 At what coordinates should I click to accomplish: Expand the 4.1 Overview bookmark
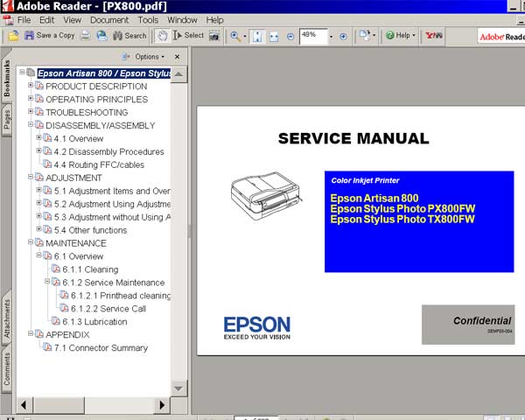[38, 137]
